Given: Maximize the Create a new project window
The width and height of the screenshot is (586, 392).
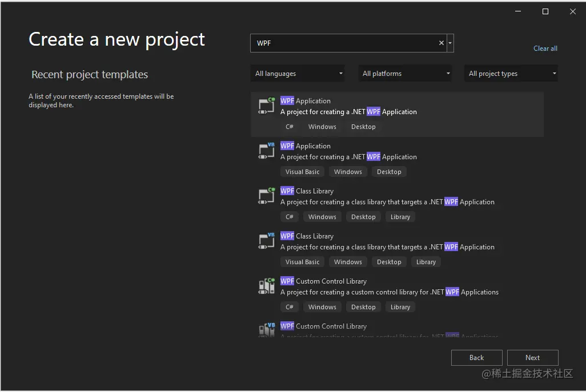Looking at the screenshot, I should point(545,11).
